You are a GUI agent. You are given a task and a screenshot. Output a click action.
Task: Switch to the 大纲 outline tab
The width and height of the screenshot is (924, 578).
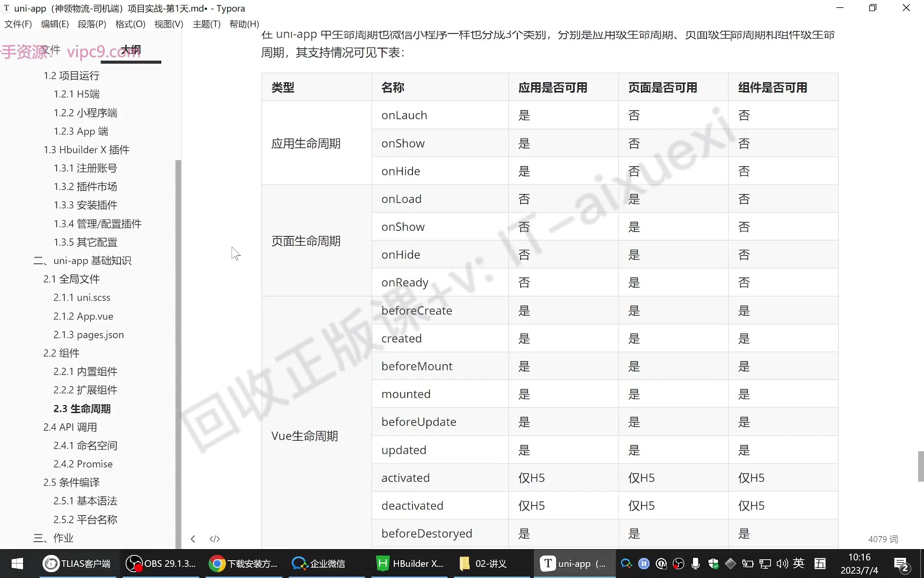coord(131,50)
